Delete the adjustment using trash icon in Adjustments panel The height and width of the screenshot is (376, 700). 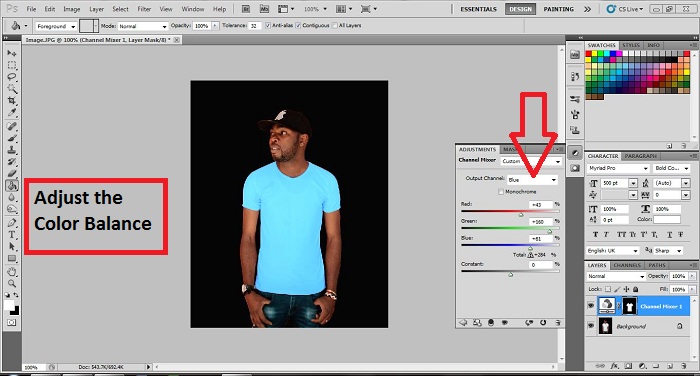pyautogui.click(x=558, y=322)
